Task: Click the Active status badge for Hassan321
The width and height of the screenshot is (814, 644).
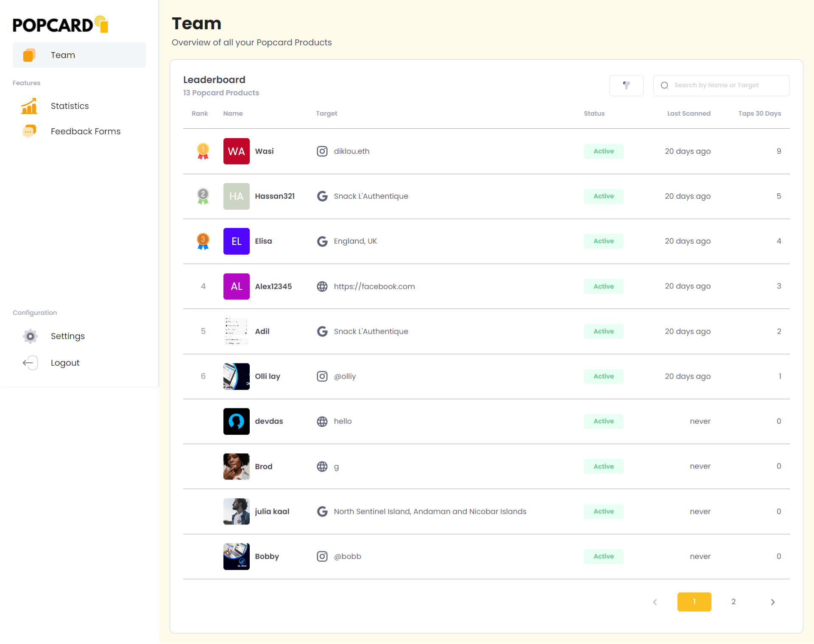Action: pos(603,196)
